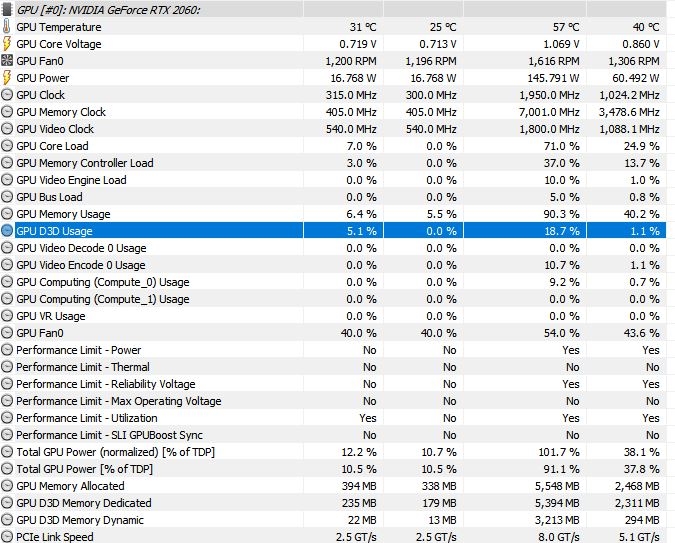Select the GPU Memory Usage label
This screenshot has height=543, width=675.
tap(63, 214)
